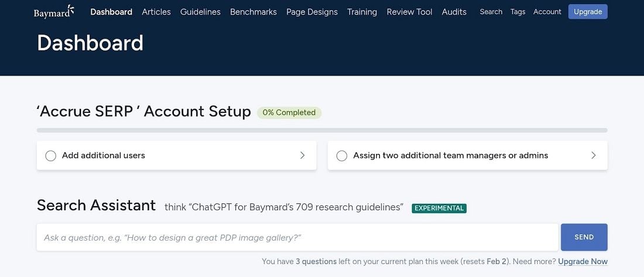
Task: Navigate to Benchmarks
Action: click(253, 12)
